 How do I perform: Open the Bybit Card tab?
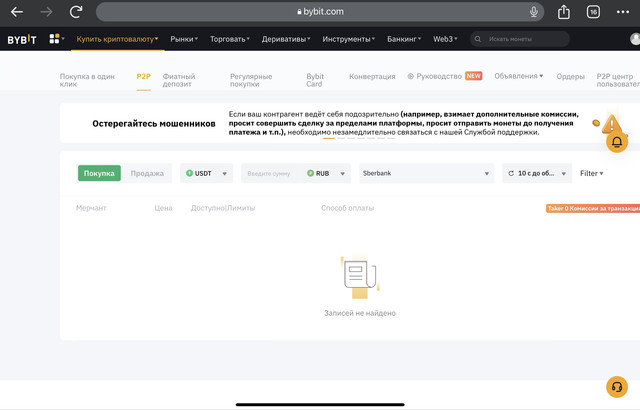(x=315, y=80)
